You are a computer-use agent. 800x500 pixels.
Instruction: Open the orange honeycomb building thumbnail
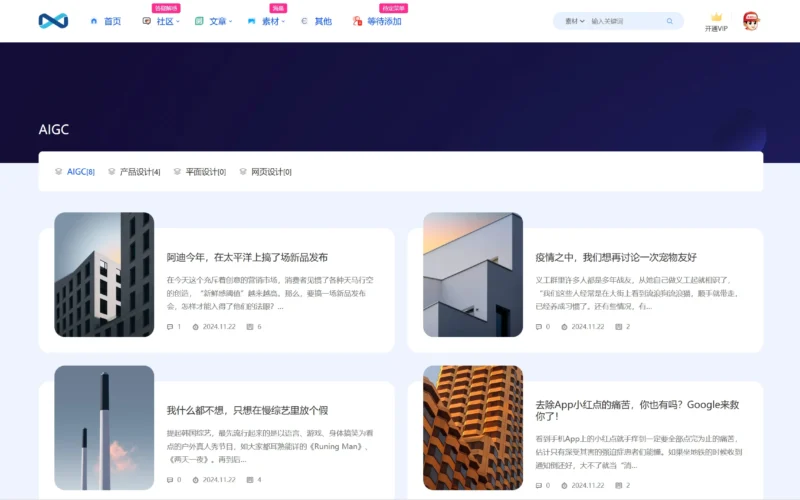[x=472, y=427]
